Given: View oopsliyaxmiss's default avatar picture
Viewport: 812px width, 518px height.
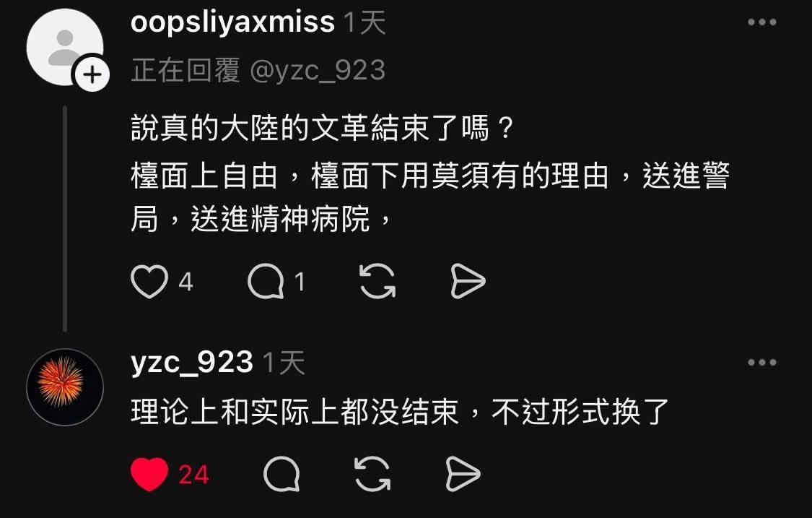Looking at the screenshot, I should (64, 47).
